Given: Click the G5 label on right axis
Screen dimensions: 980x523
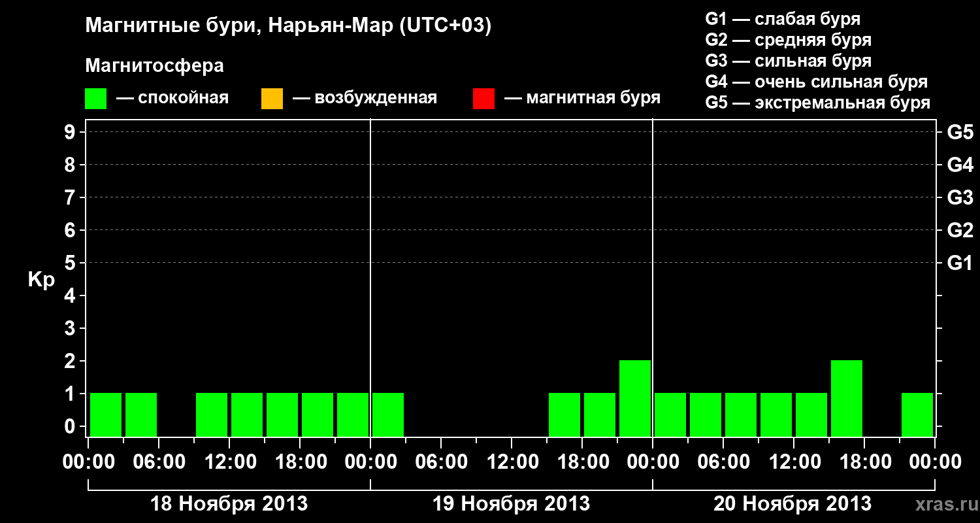Looking at the screenshot, I should pyautogui.click(x=960, y=132).
